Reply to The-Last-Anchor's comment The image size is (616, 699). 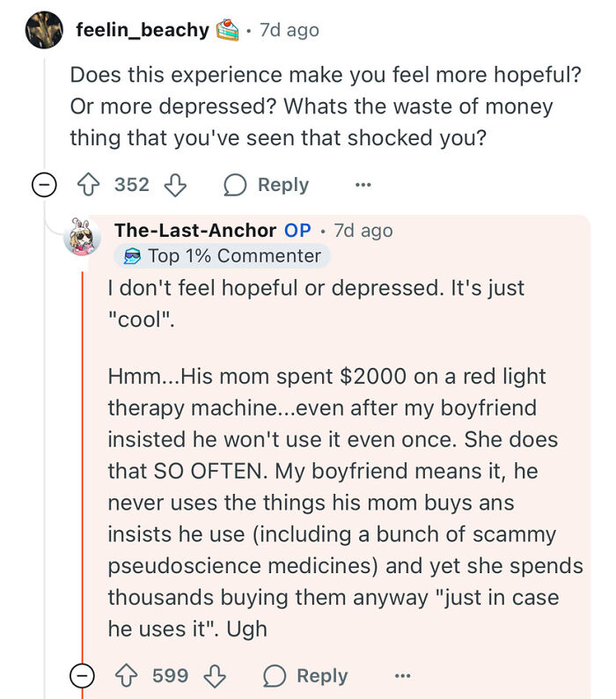click(305, 675)
